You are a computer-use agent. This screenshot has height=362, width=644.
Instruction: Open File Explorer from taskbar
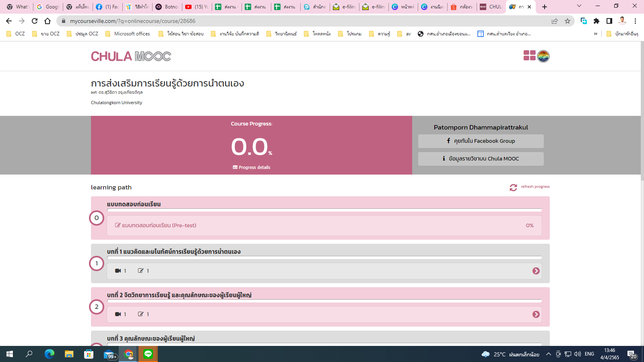tap(69, 354)
